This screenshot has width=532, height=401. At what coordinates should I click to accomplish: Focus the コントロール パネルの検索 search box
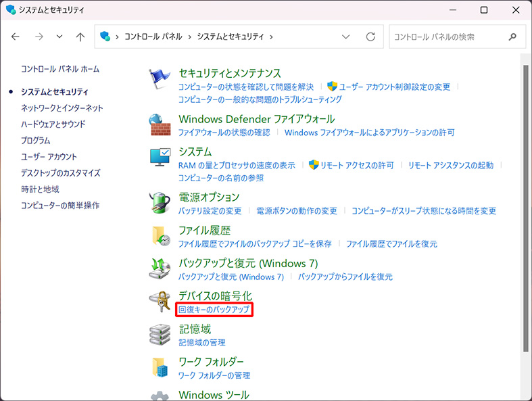(x=458, y=37)
